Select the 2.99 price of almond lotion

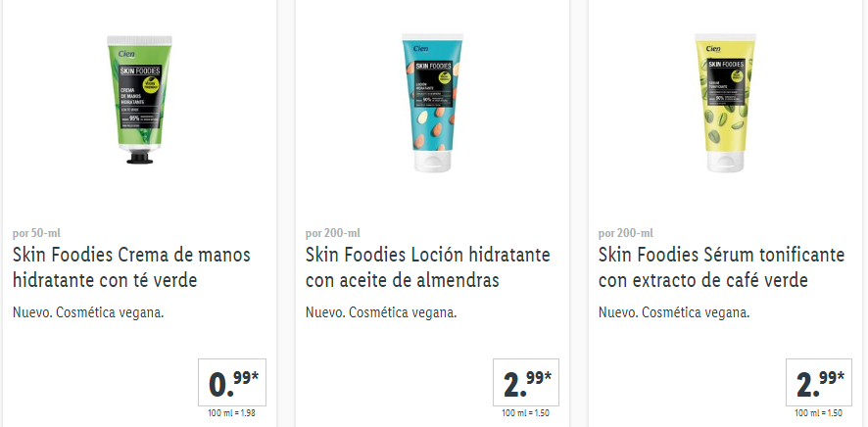coord(526,383)
